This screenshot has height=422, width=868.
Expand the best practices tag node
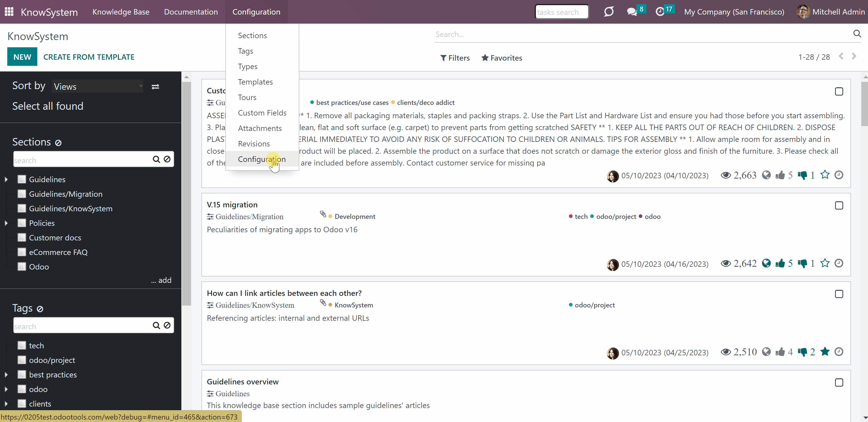[6, 374]
